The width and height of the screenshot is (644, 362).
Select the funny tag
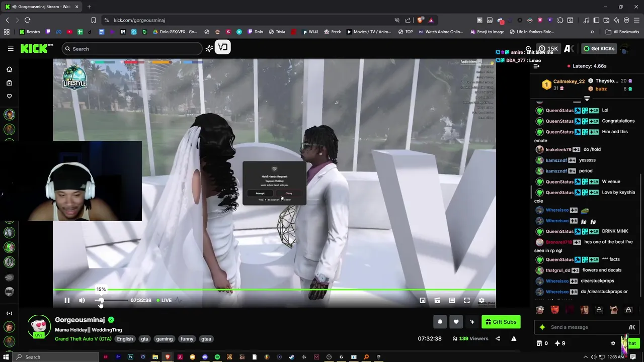[x=187, y=339]
